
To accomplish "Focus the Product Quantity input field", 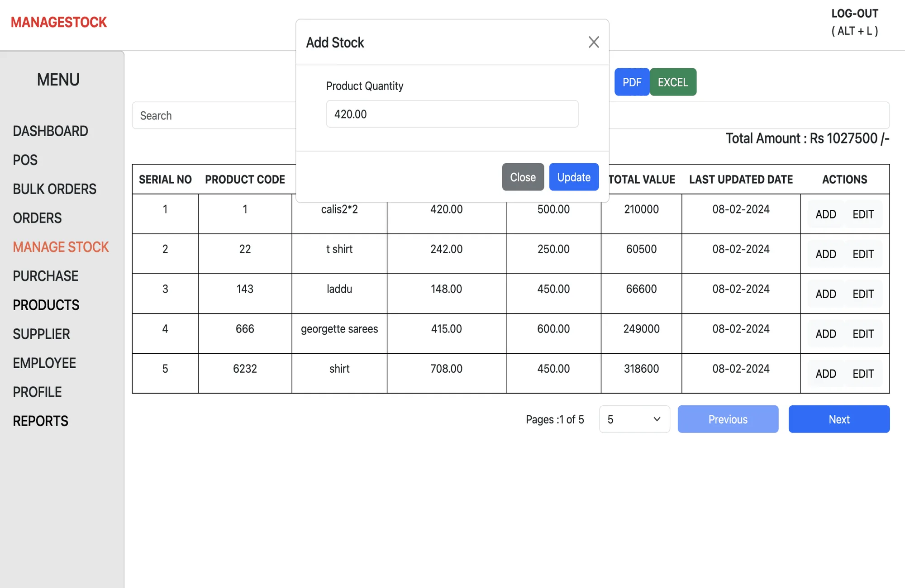I will [452, 114].
